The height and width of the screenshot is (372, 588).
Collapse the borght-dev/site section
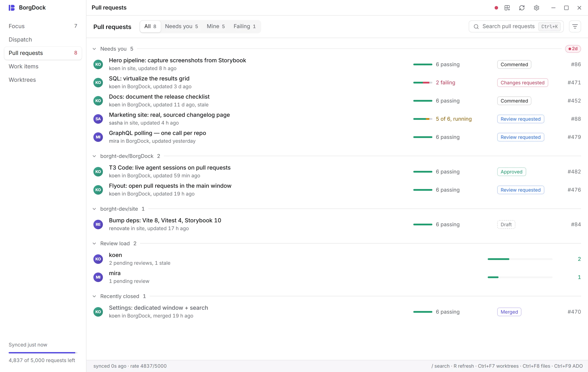pyautogui.click(x=94, y=209)
